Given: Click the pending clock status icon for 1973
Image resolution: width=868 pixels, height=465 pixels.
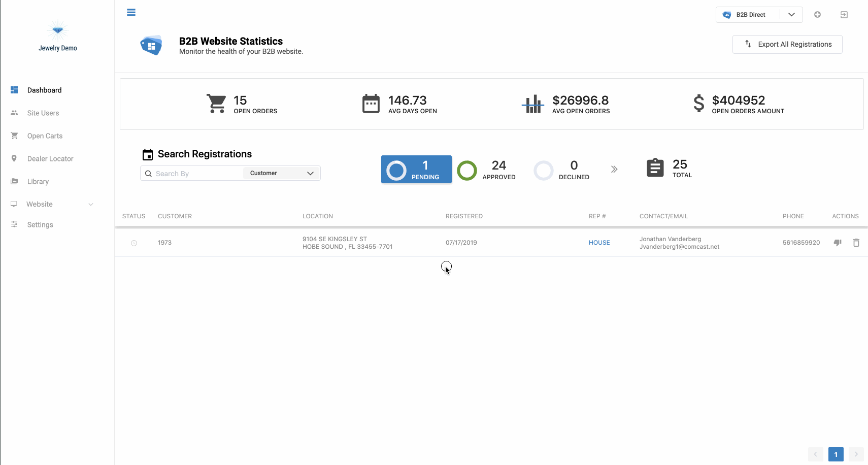Looking at the screenshot, I should point(134,243).
